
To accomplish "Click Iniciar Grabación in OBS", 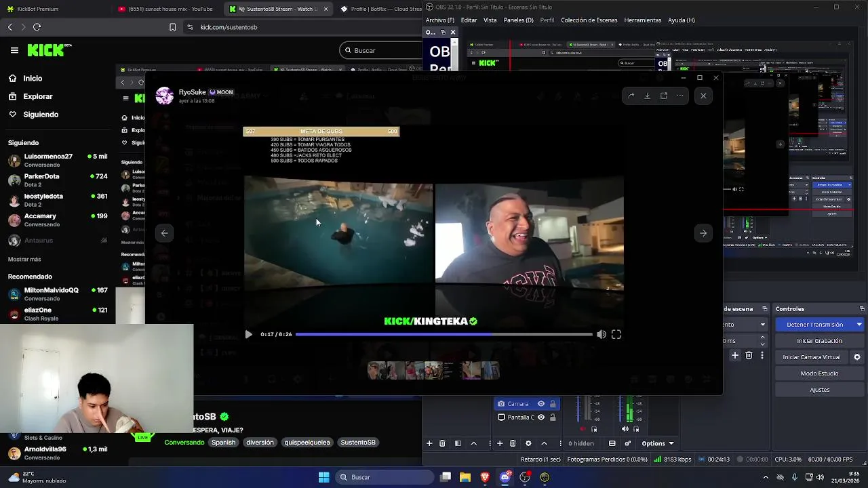I will tap(819, 341).
